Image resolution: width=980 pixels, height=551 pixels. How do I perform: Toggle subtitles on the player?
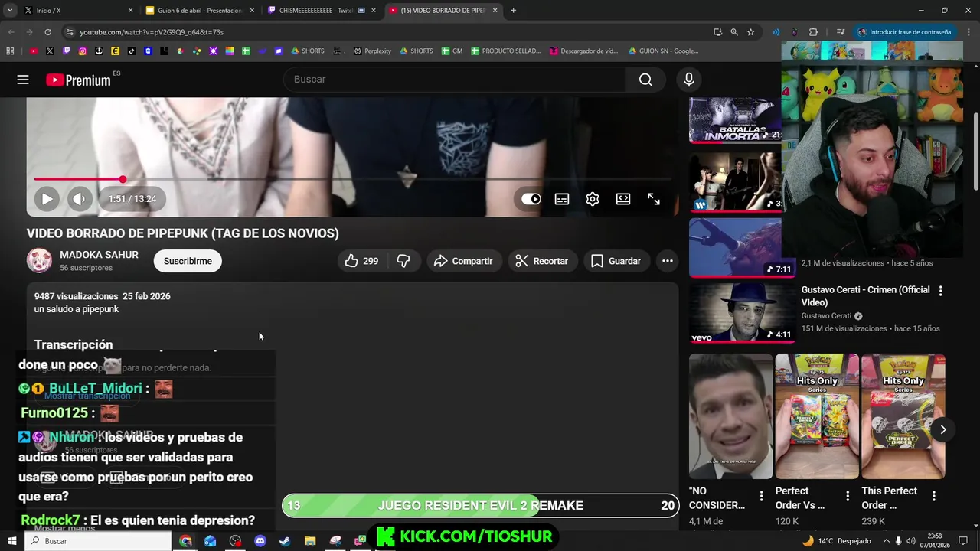coord(562,199)
